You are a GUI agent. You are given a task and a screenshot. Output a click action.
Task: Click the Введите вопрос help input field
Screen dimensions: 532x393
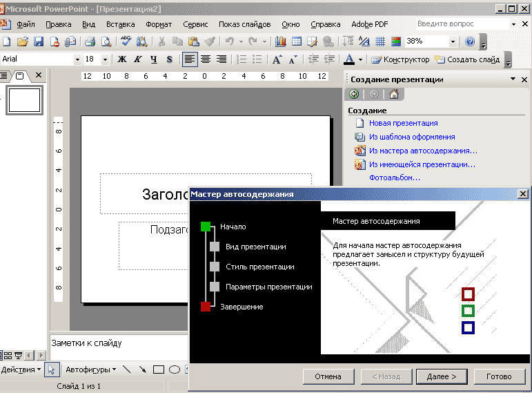coord(462,24)
